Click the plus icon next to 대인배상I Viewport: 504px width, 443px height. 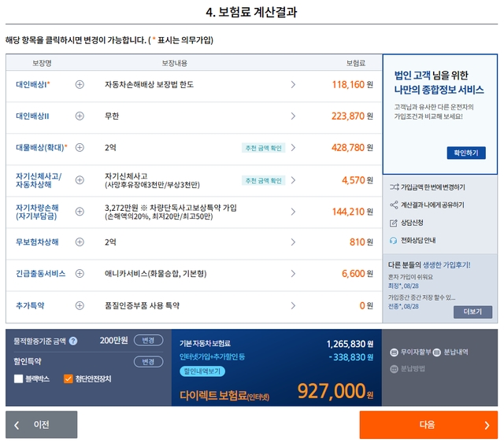pyautogui.click(x=80, y=84)
